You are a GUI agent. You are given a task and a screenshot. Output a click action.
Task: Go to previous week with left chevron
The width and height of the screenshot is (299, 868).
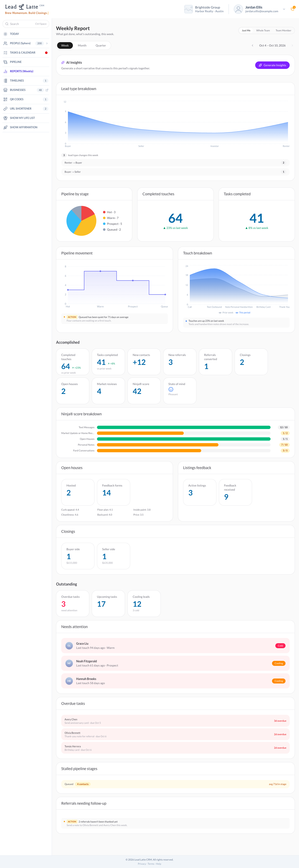pyautogui.click(x=252, y=45)
